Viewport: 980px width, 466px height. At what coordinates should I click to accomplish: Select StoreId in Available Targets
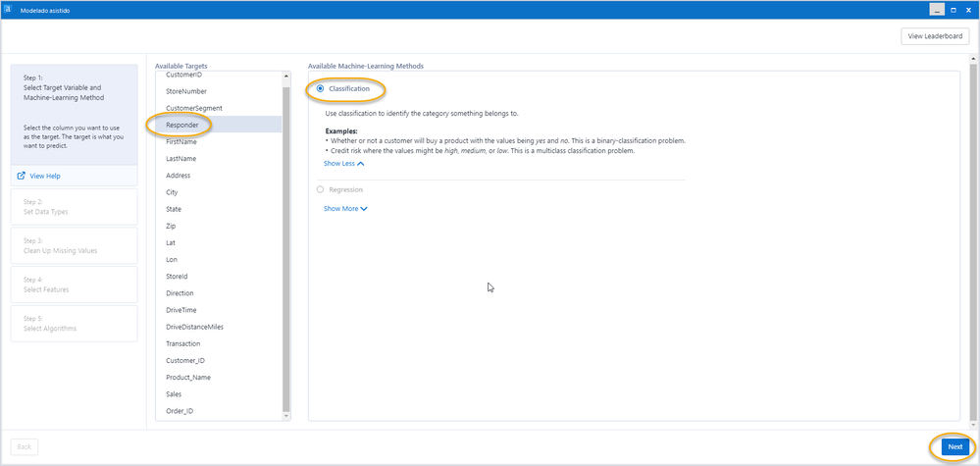[x=219, y=276]
